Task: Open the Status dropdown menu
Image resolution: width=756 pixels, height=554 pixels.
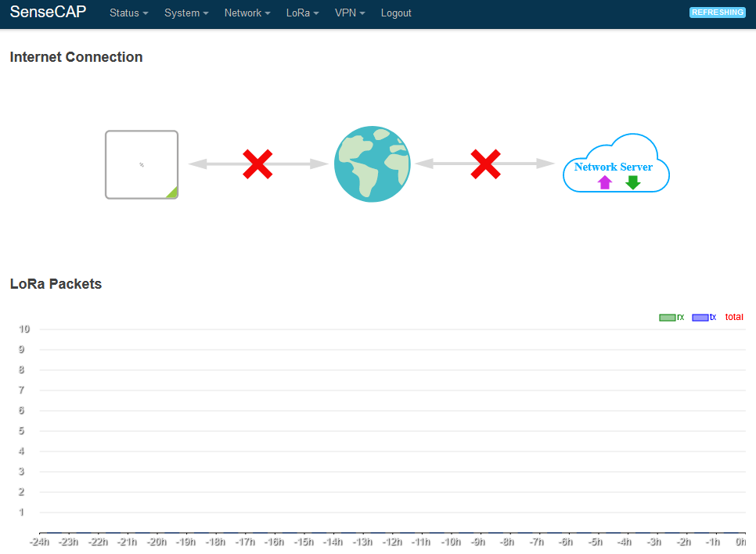Action: (128, 13)
